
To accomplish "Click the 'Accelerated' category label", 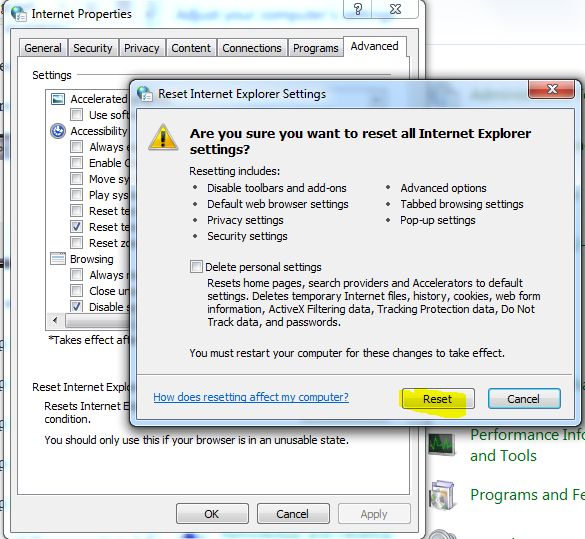I will click(x=99, y=99).
